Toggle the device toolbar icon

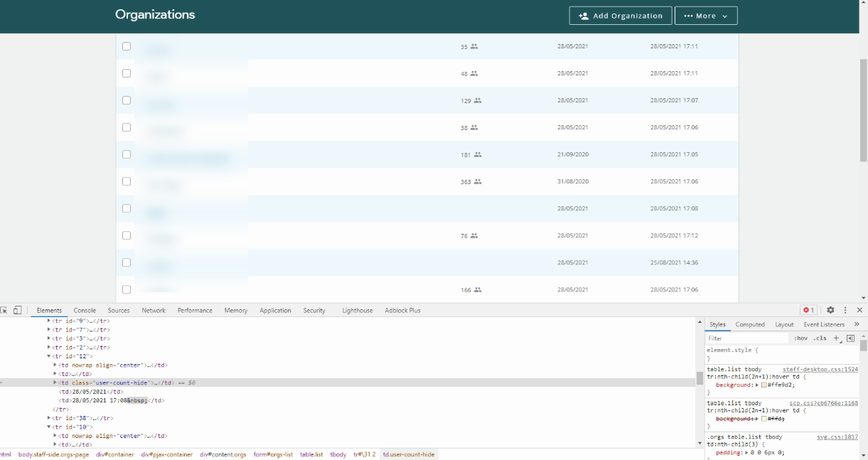[x=18, y=311]
